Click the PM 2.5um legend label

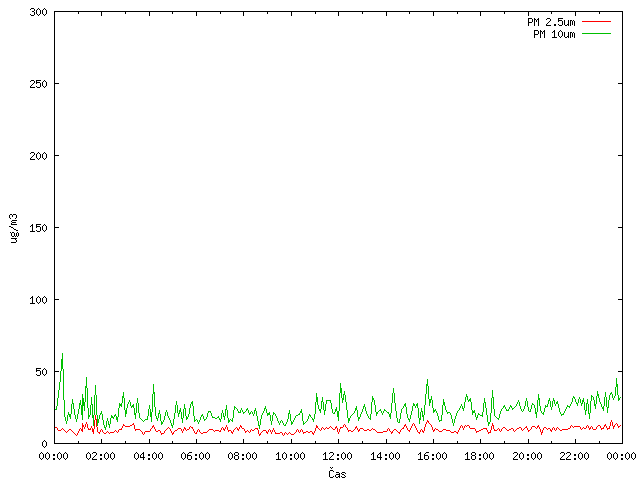[551, 22]
